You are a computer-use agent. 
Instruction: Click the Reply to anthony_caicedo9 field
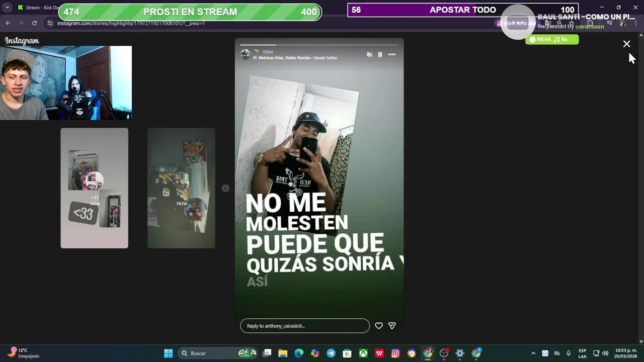coord(305,326)
